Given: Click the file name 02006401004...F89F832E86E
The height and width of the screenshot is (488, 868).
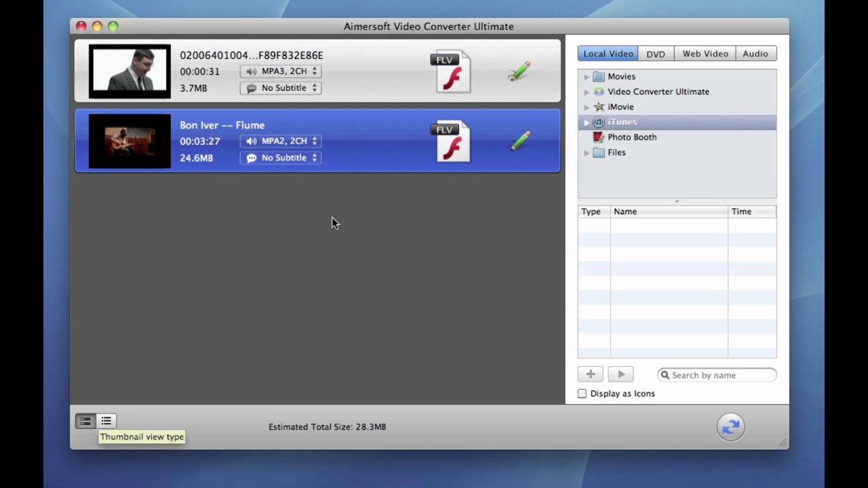Looking at the screenshot, I should [x=252, y=56].
